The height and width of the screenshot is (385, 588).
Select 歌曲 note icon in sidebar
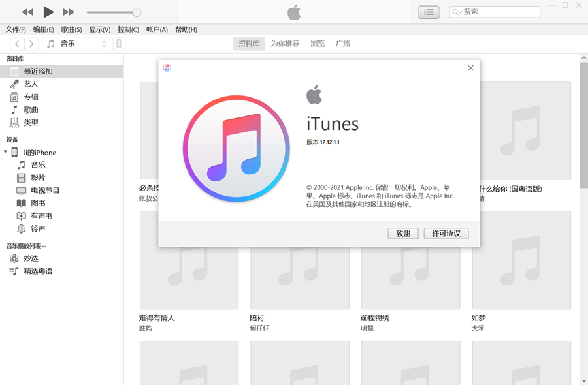click(x=14, y=110)
